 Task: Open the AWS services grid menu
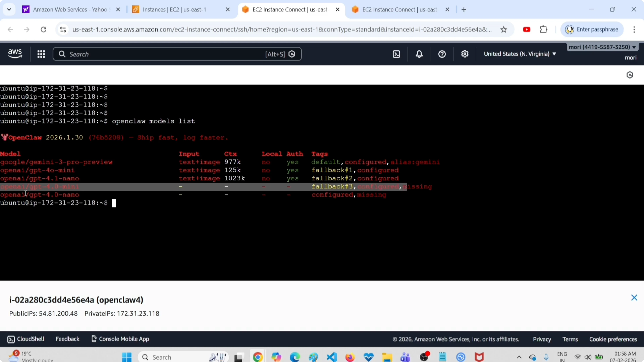(x=41, y=54)
